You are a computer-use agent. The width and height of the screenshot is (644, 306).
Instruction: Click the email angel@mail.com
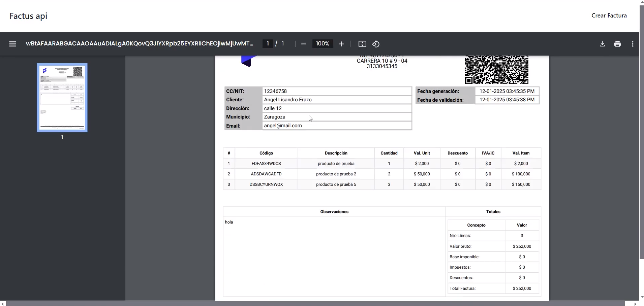pyautogui.click(x=283, y=126)
